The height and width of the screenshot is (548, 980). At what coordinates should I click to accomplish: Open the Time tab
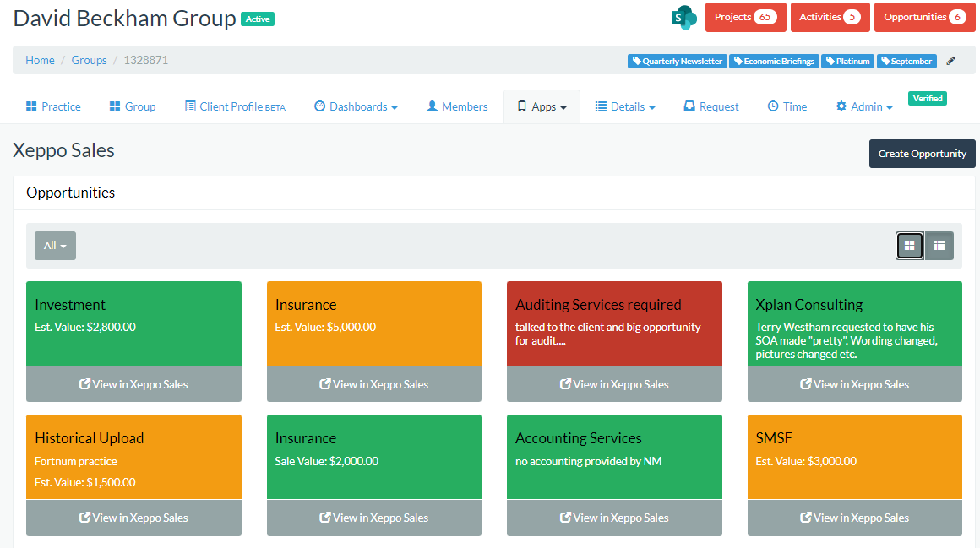click(787, 107)
